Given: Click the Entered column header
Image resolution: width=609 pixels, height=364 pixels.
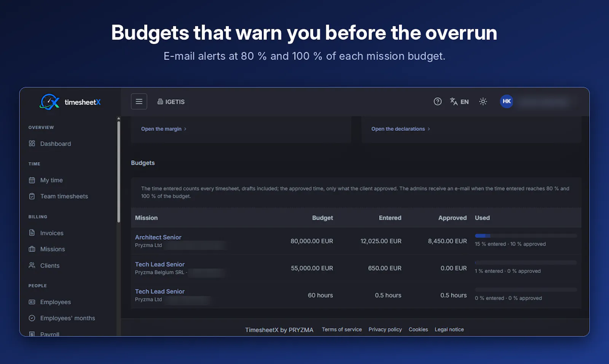Looking at the screenshot, I should [x=390, y=218].
